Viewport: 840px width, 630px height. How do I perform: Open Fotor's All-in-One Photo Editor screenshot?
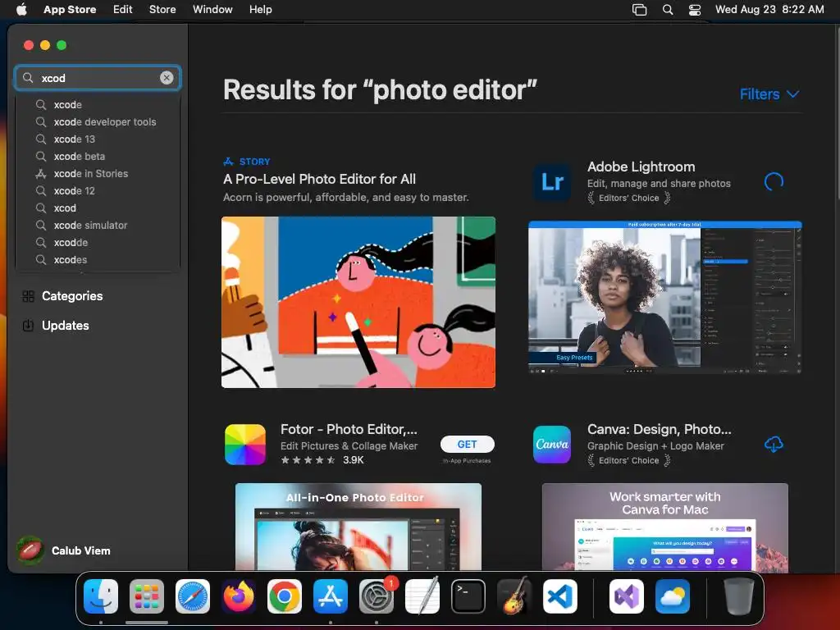pyautogui.click(x=358, y=527)
